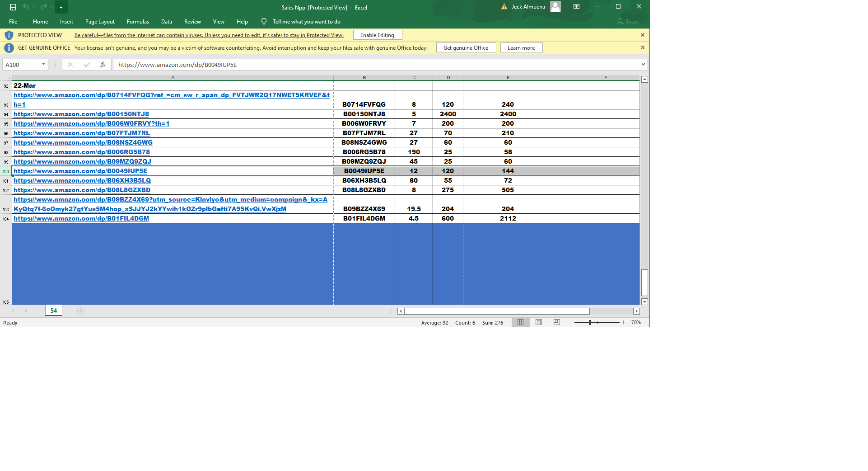Click the Save icon in quick access toolbar

[x=13, y=7]
